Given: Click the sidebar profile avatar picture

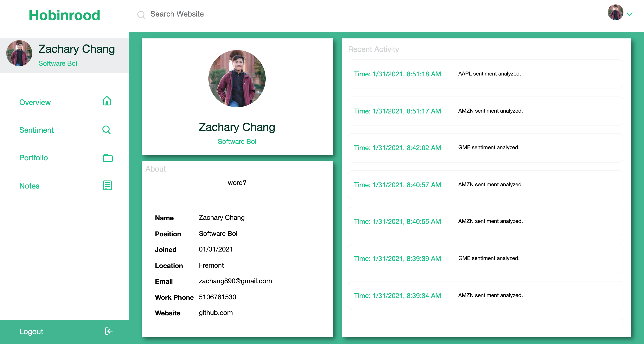Looking at the screenshot, I should pos(19,53).
